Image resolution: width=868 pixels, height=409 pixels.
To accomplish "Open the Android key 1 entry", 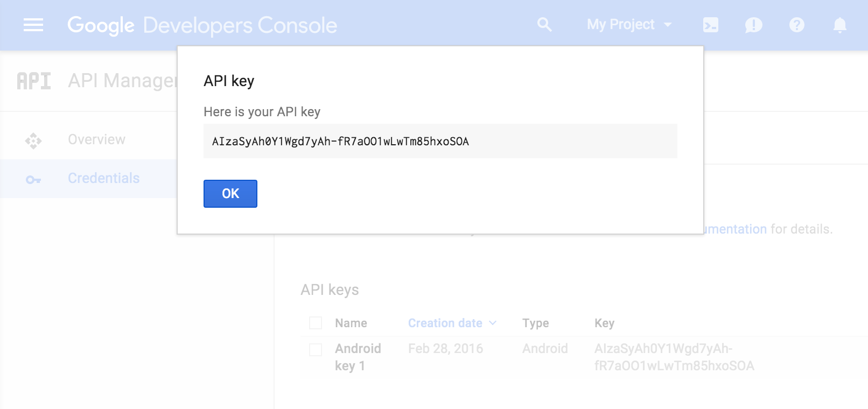I will click(x=358, y=357).
